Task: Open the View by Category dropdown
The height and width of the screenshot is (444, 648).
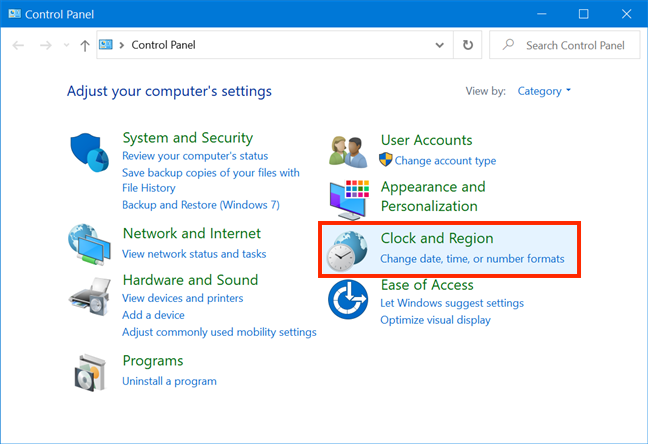Action: click(544, 91)
